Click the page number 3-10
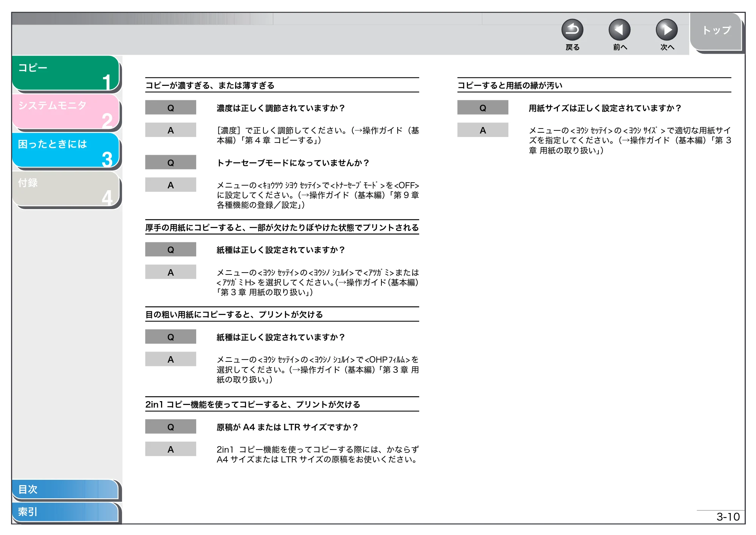This screenshot has width=756, height=535. click(728, 517)
